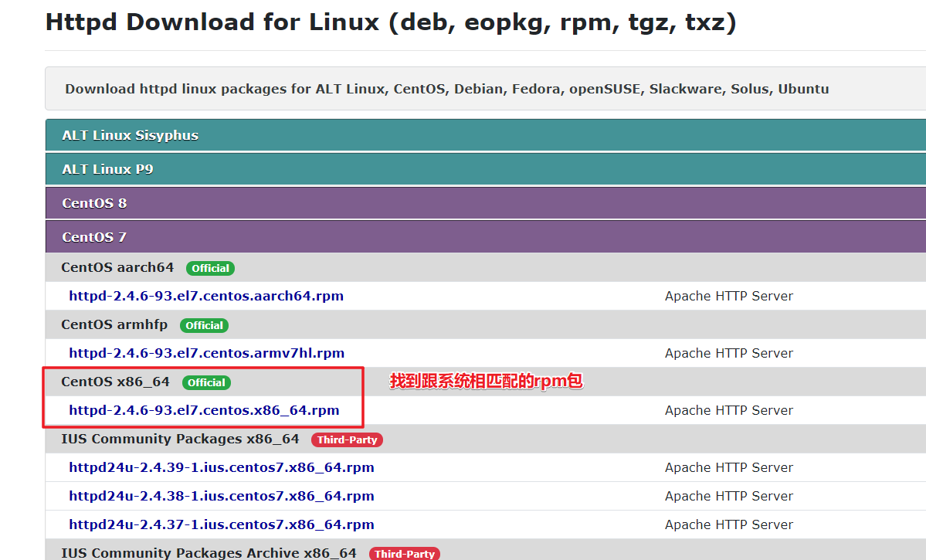Click Official badge next to CentOS x86_64

coord(206,383)
